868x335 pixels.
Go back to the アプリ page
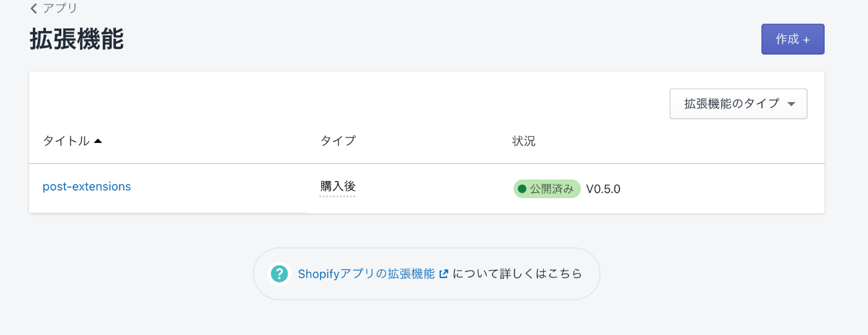click(54, 9)
